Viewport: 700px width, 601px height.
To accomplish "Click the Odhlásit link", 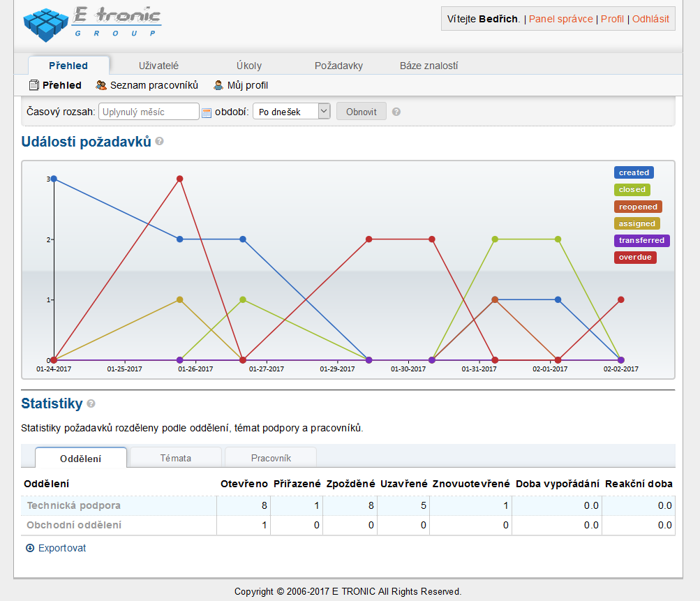I will click(650, 19).
